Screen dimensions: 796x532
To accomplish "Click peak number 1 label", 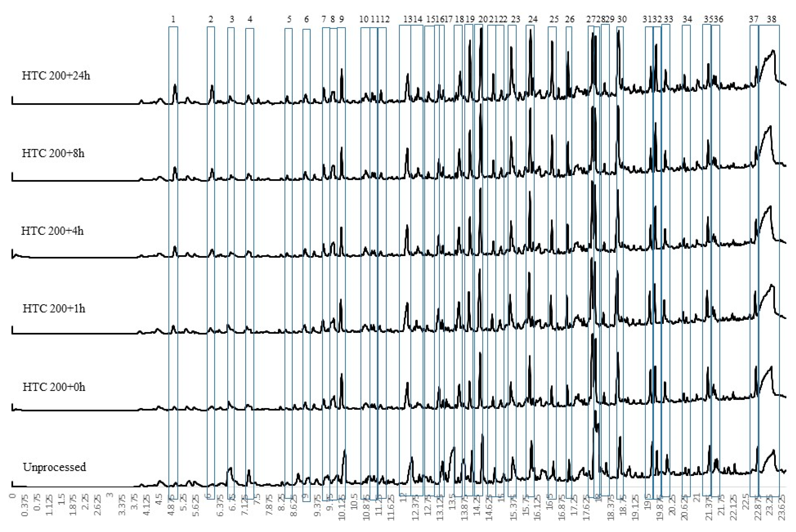I will (173, 19).
